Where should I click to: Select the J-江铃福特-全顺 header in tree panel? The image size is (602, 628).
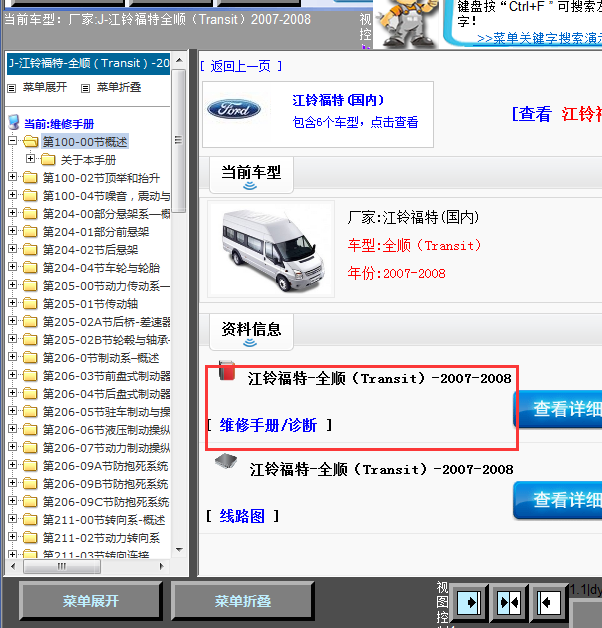89,64
